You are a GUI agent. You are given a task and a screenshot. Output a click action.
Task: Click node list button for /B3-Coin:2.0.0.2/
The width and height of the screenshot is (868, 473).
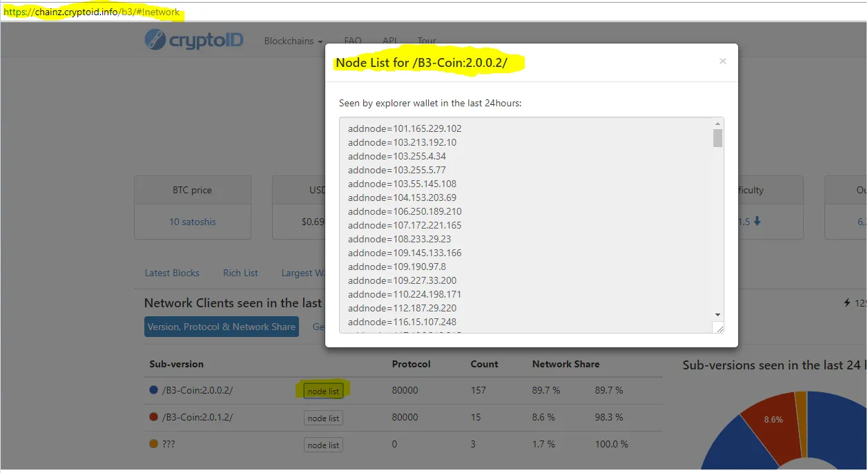pyautogui.click(x=323, y=391)
